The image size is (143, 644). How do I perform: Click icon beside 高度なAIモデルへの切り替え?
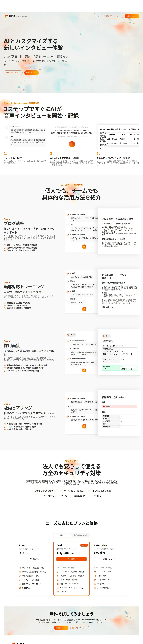(x=57, y=584)
